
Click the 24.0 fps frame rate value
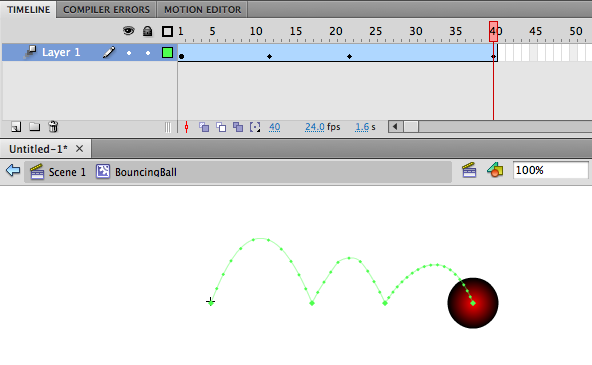point(314,127)
